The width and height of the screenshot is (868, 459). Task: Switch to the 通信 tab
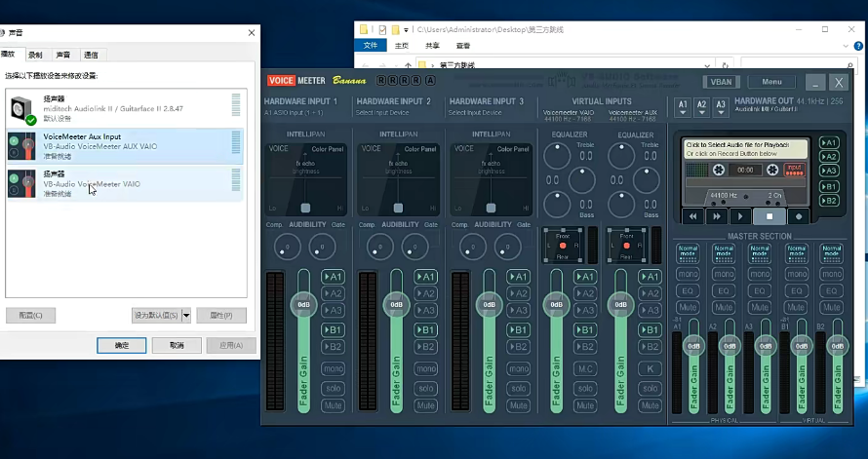[91, 55]
